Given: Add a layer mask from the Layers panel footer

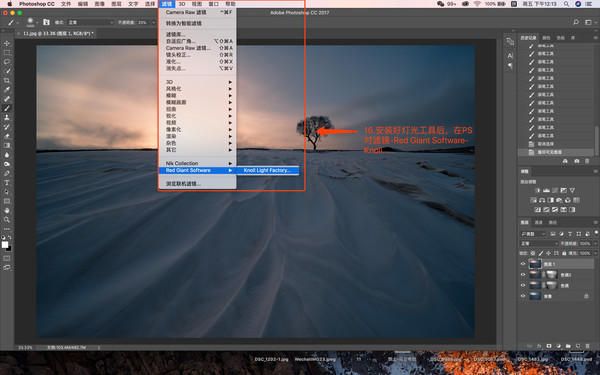Looking at the screenshot, I should tap(549, 346).
